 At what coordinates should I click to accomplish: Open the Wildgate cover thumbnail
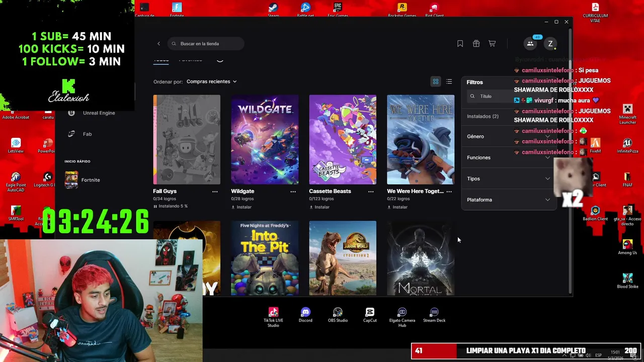[x=265, y=140]
